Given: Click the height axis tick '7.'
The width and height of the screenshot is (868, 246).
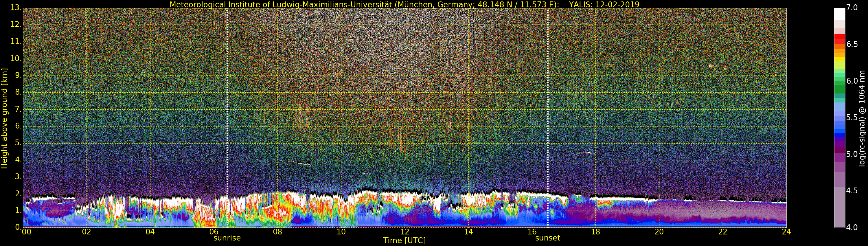Looking at the screenshot, I should tap(18, 109).
